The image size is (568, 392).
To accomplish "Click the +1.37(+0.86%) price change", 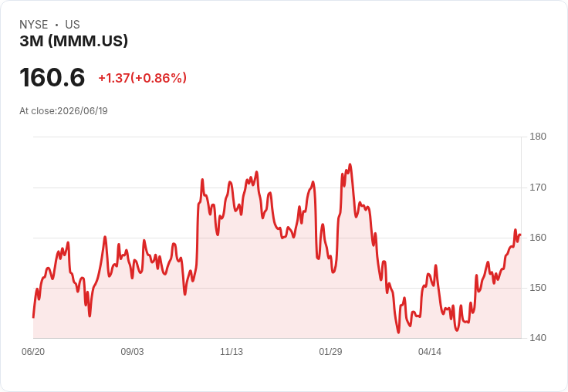I will click(142, 78).
